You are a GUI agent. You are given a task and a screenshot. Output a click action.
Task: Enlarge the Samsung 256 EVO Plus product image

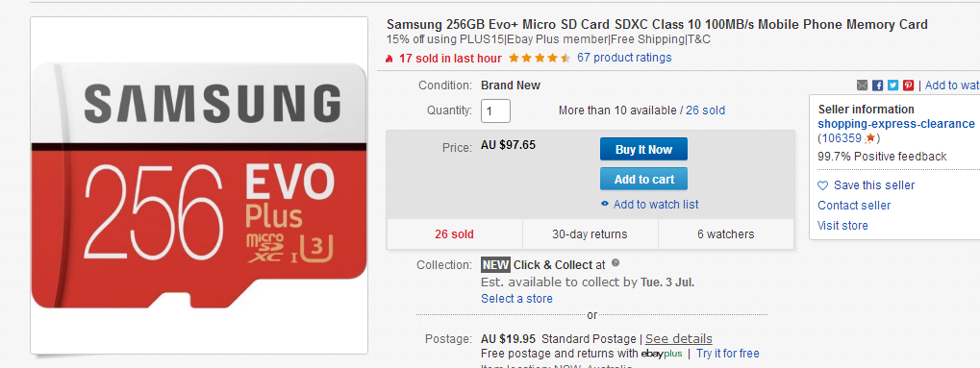coord(199,184)
